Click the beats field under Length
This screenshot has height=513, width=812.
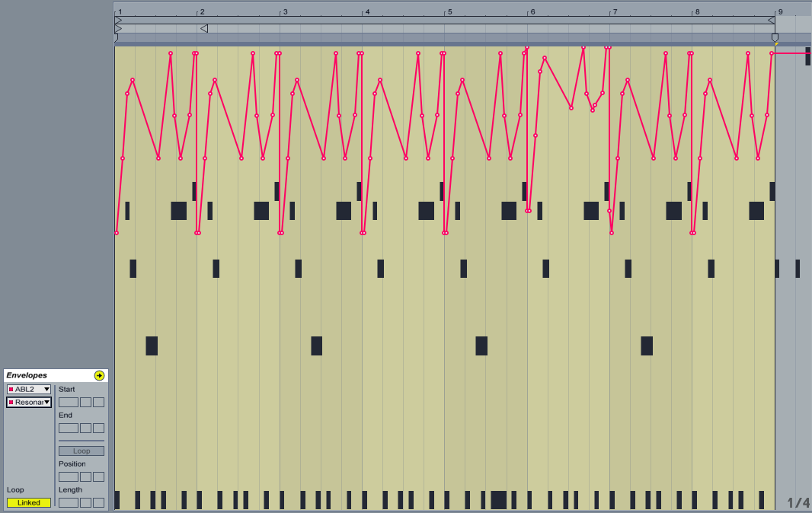(x=85, y=502)
